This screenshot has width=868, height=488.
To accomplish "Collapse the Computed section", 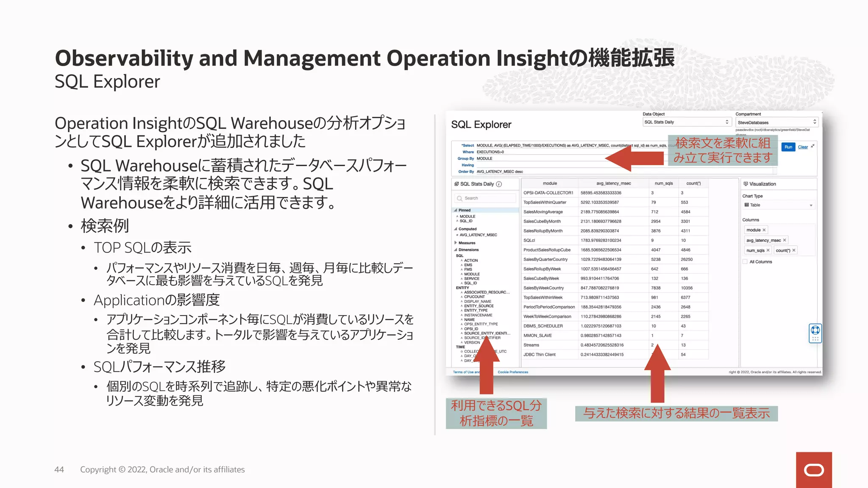I will pos(456,229).
